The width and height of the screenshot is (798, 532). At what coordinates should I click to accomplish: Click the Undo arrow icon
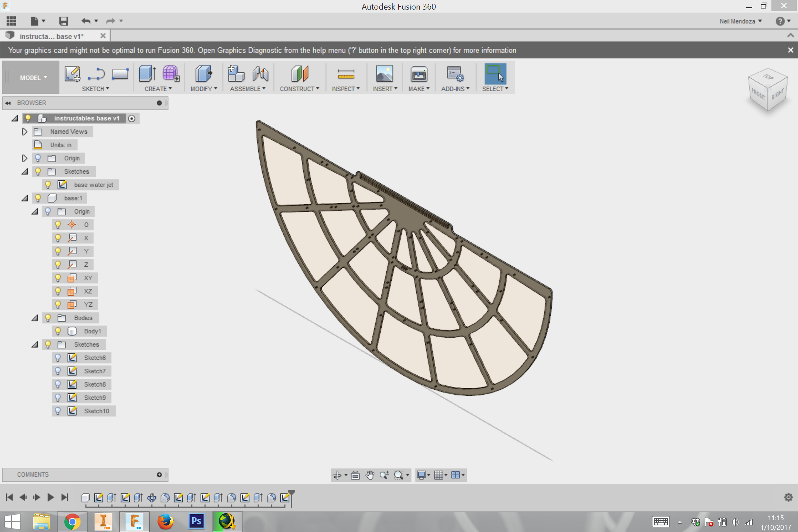86,21
